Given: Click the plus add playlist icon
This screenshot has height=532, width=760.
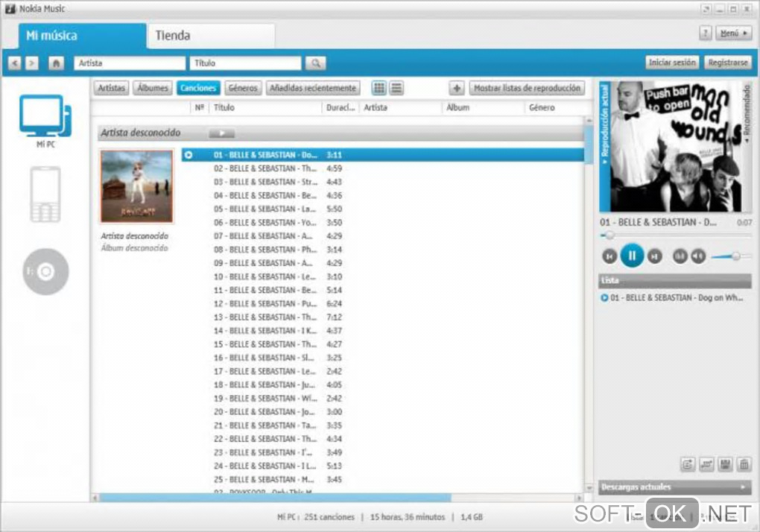Looking at the screenshot, I should point(456,88).
